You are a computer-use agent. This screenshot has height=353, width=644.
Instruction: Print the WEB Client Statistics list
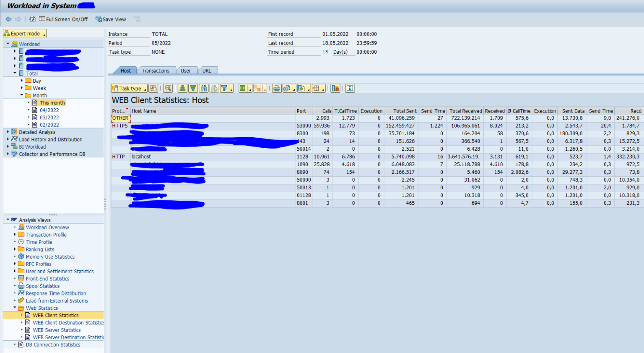pos(276,88)
